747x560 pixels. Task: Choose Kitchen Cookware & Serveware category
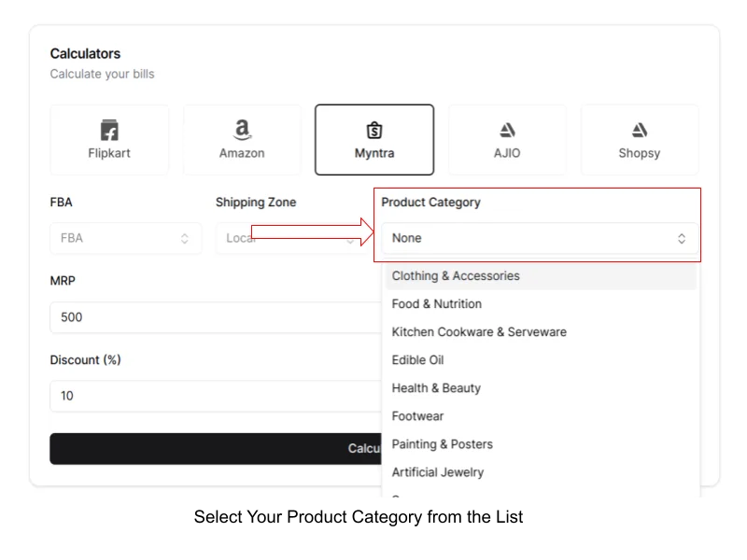tap(541, 332)
